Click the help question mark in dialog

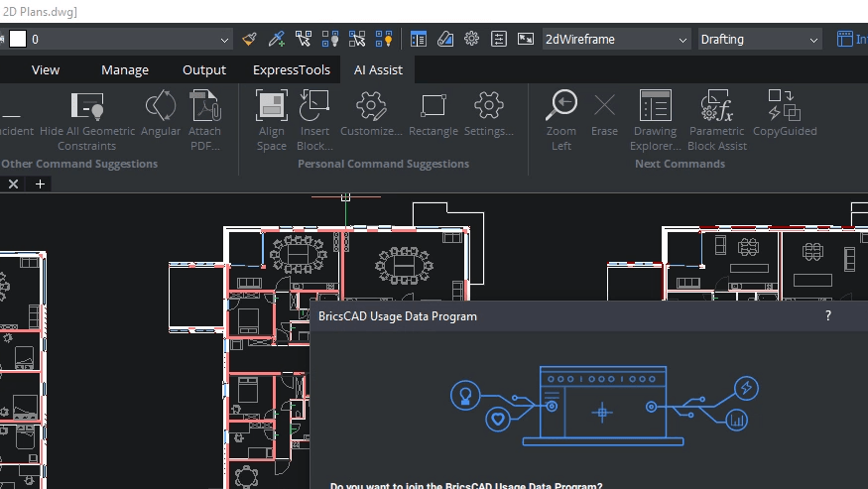[828, 315]
